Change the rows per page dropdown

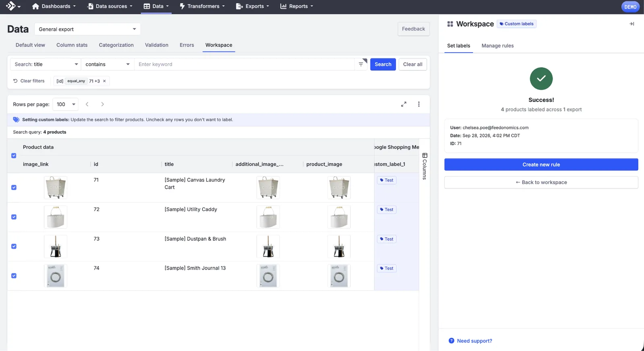[x=66, y=104]
